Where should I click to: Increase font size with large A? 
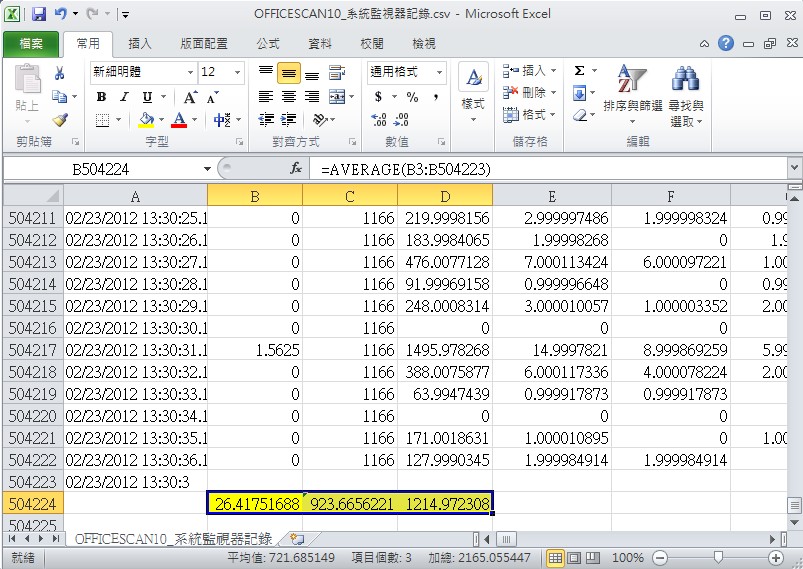click(x=189, y=97)
